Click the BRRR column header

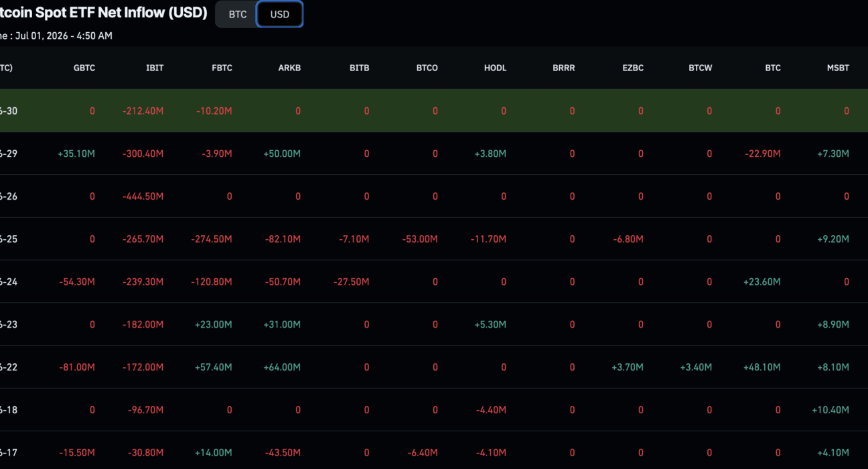coord(563,68)
